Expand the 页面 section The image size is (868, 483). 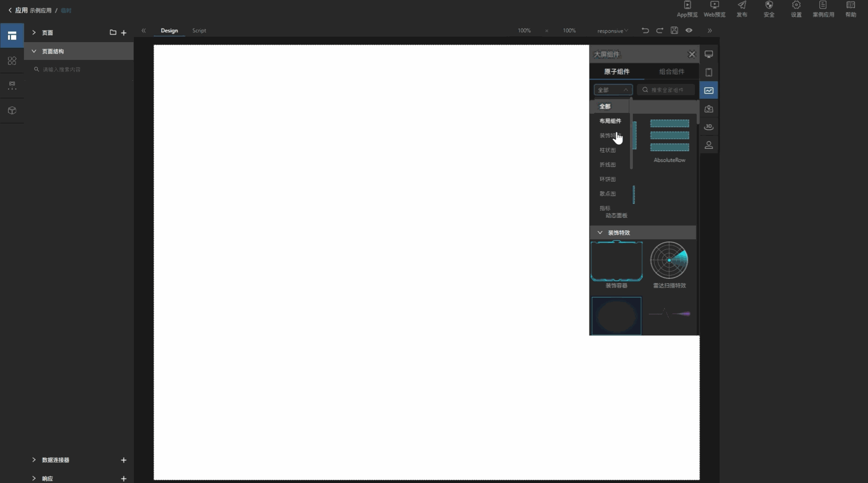[34, 32]
